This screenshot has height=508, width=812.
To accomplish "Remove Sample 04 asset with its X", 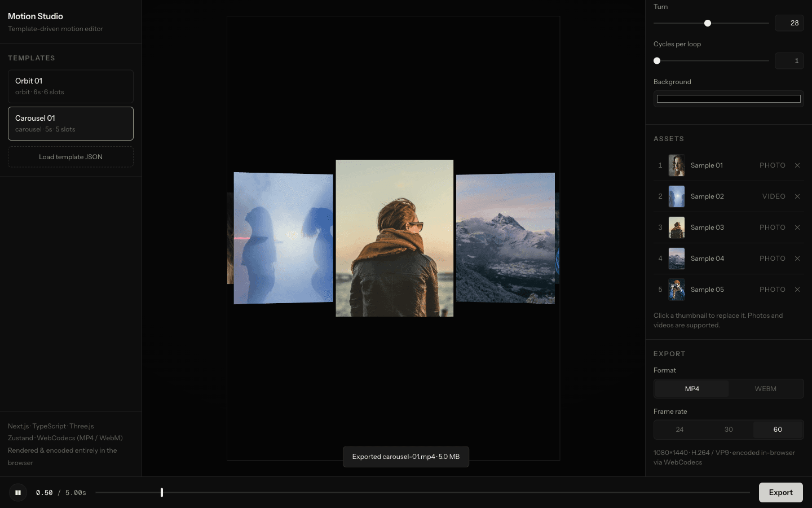I will [x=797, y=259].
